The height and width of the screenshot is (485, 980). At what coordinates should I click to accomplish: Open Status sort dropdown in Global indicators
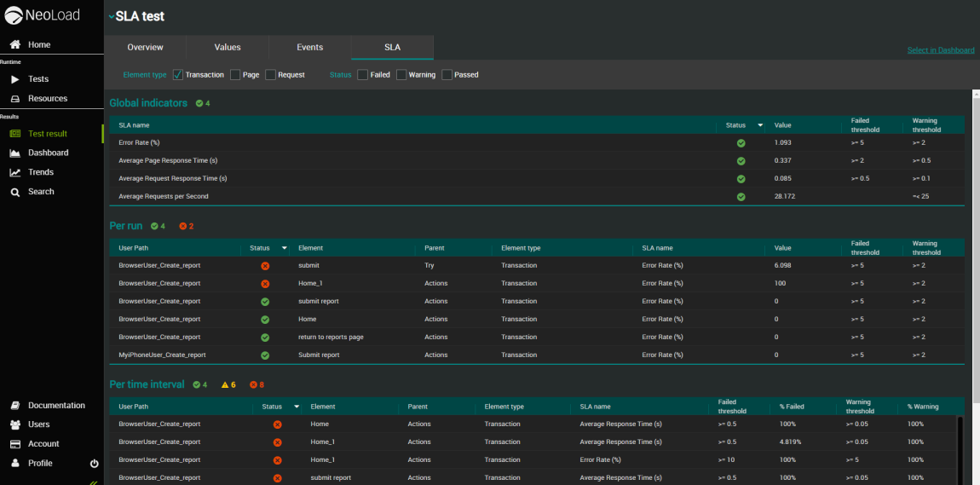[760, 125]
